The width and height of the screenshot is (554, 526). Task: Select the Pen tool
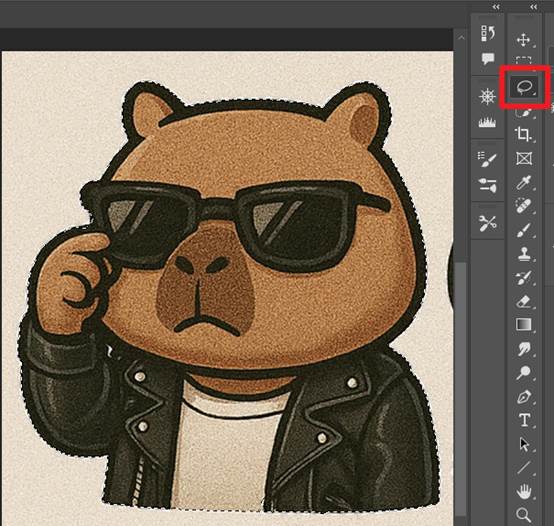[x=524, y=397]
